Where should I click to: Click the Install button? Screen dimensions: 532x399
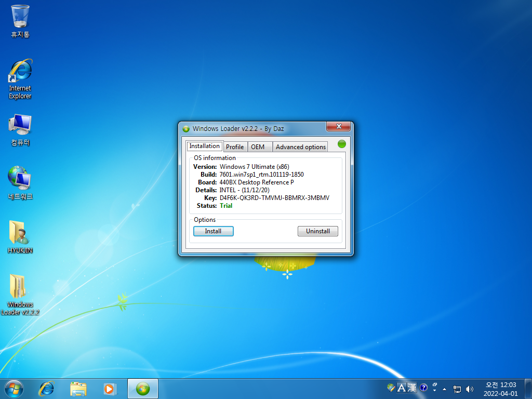[214, 231]
